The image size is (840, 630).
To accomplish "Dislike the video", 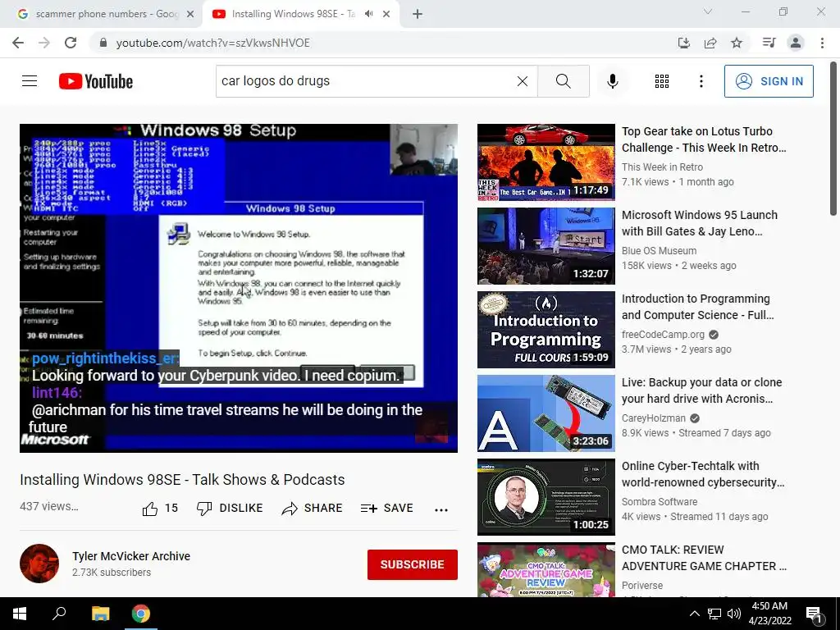I will (230, 508).
